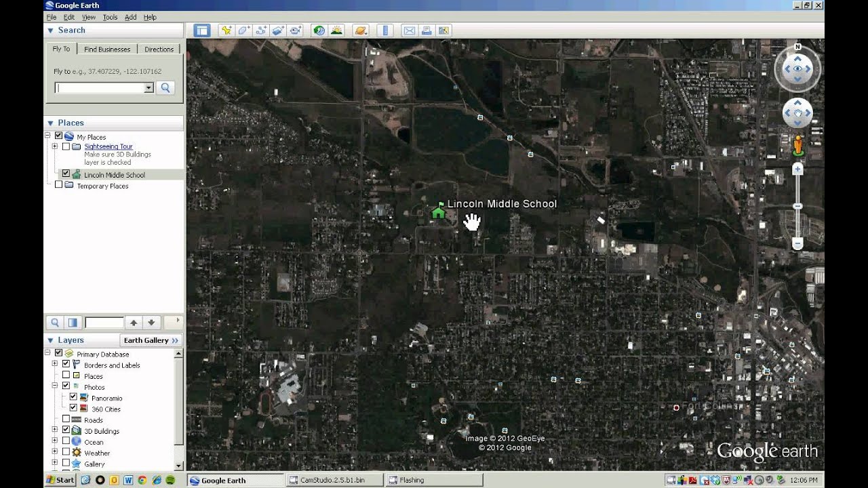This screenshot has width=868, height=488.
Task: Expand the Borders and Labels node
Action: [x=55, y=365]
